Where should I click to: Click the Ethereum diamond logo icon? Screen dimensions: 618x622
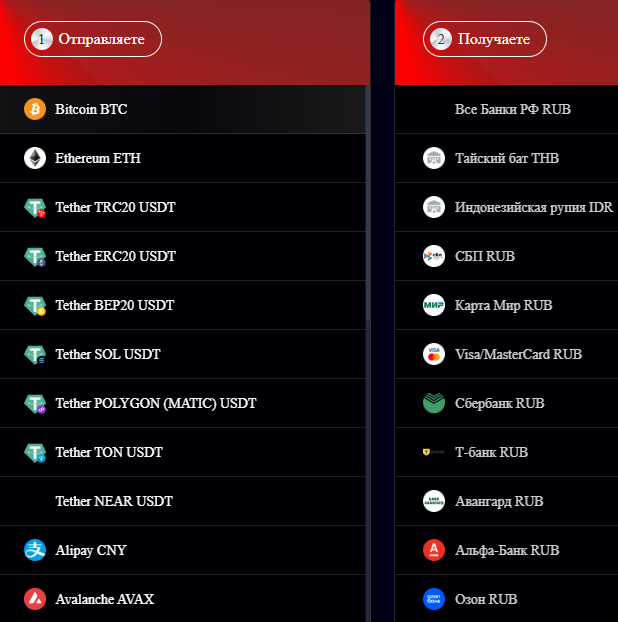pos(35,158)
